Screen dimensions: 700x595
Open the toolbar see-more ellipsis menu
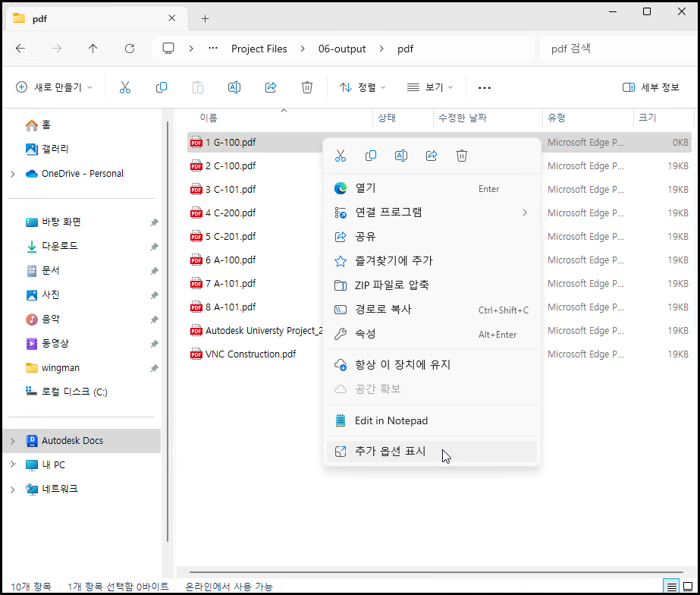click(x=484, y=87)
